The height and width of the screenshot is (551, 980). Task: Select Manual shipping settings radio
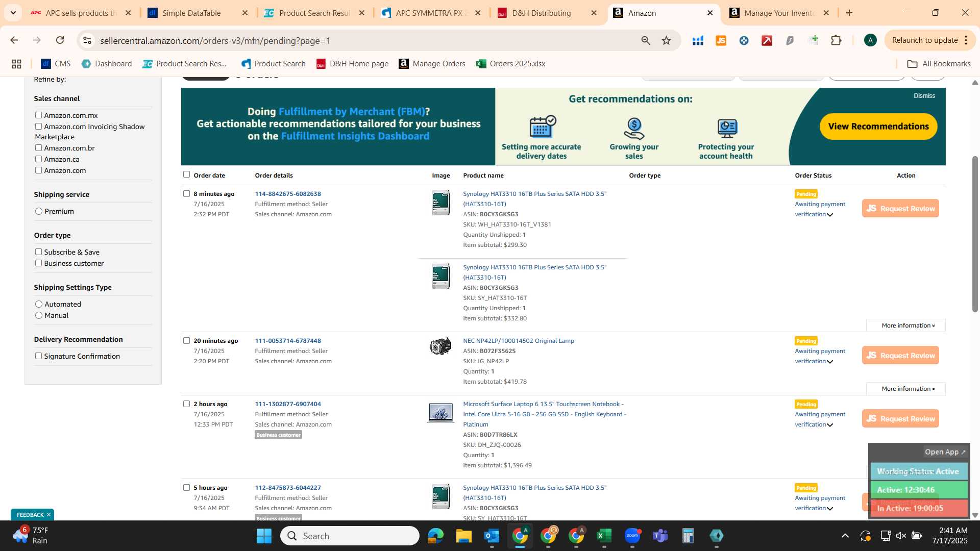click(39, 315)
